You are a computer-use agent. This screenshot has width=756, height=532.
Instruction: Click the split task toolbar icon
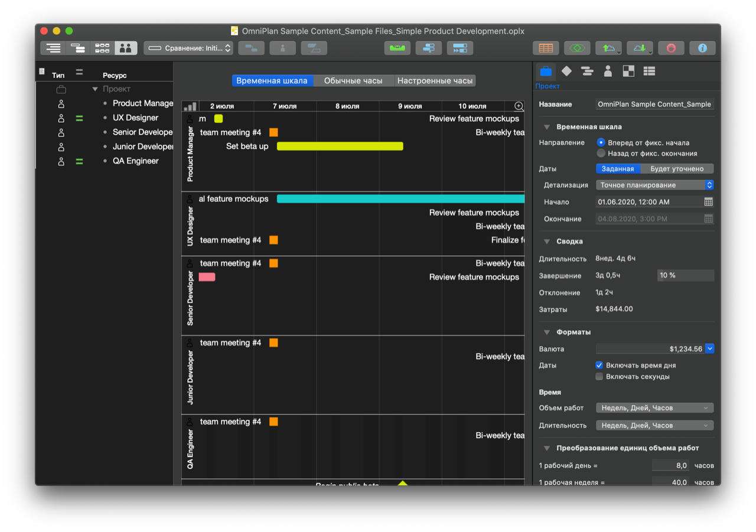pyautogui.click(x=314, y=48)
